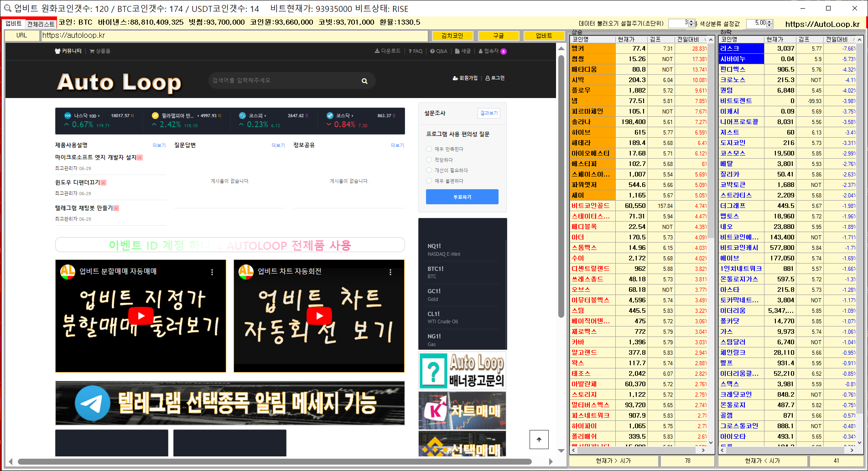This screenshot has width=868, height=471.
Task: Open post 텔레그램 채팅봇 만들기
Action: tap(84, 208)
